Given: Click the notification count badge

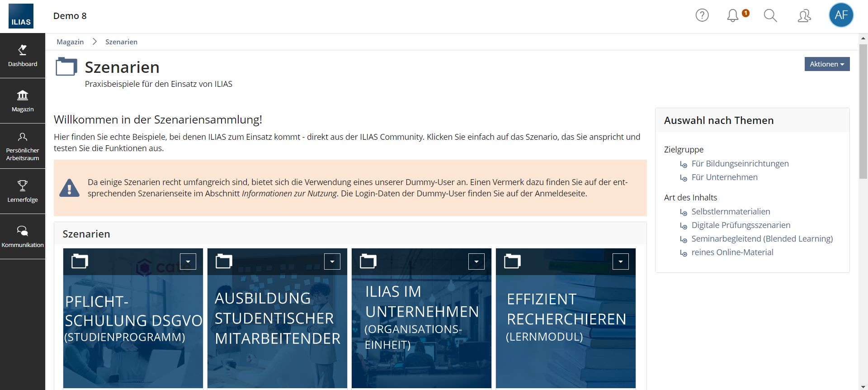Looking at the screenshot, I should tap(745, 13).
